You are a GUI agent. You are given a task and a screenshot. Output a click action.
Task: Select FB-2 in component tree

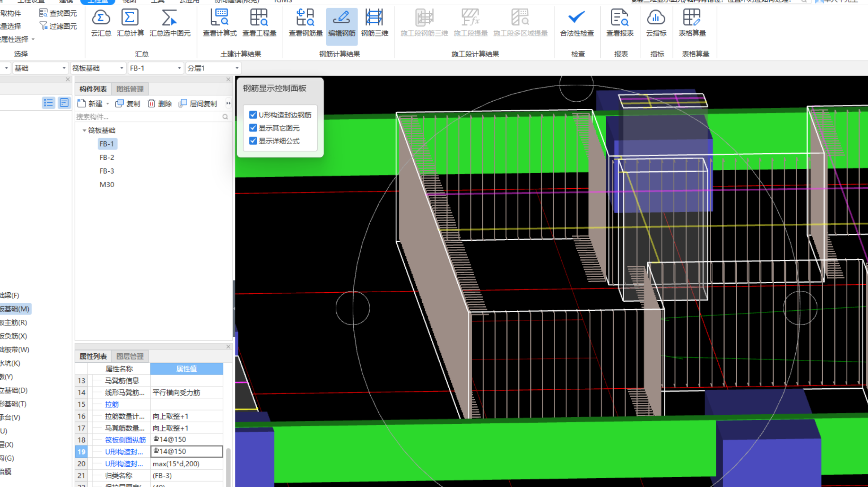tap(107, 157)
